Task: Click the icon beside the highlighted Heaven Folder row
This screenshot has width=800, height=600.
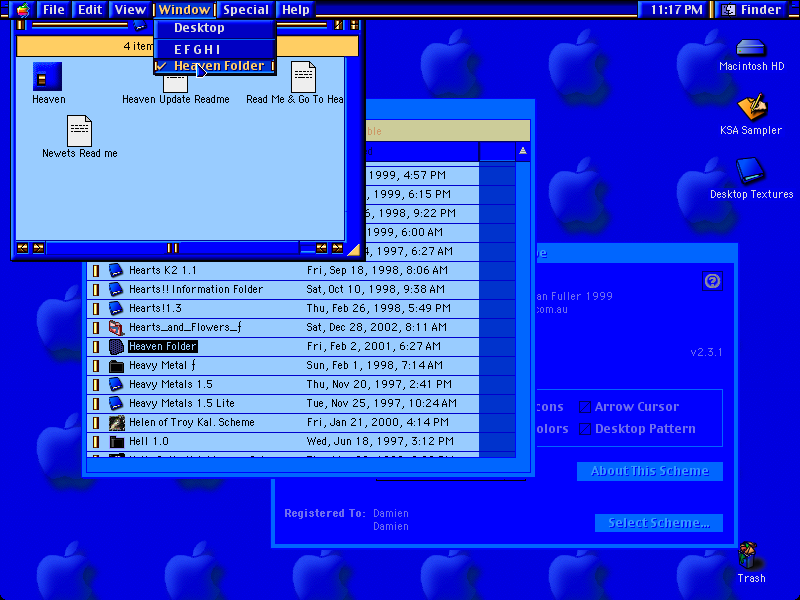Action: [116, 346]
